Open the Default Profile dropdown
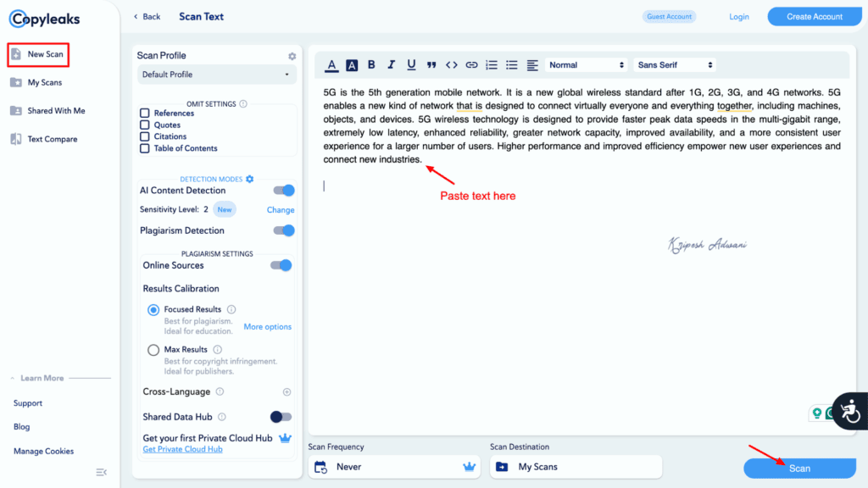Viewport: 868px width, 488px height. click(216, 75)
